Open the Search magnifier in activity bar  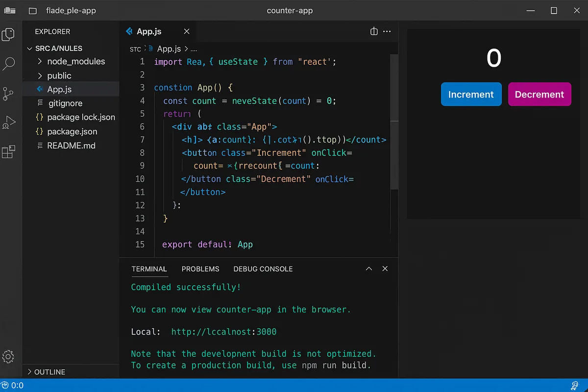[9, 63]
